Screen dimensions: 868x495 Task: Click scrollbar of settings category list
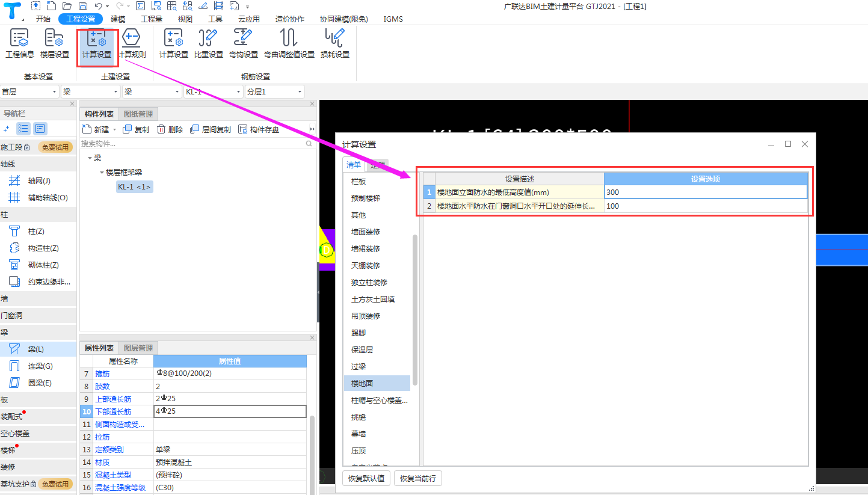click(x=414, y=310)
